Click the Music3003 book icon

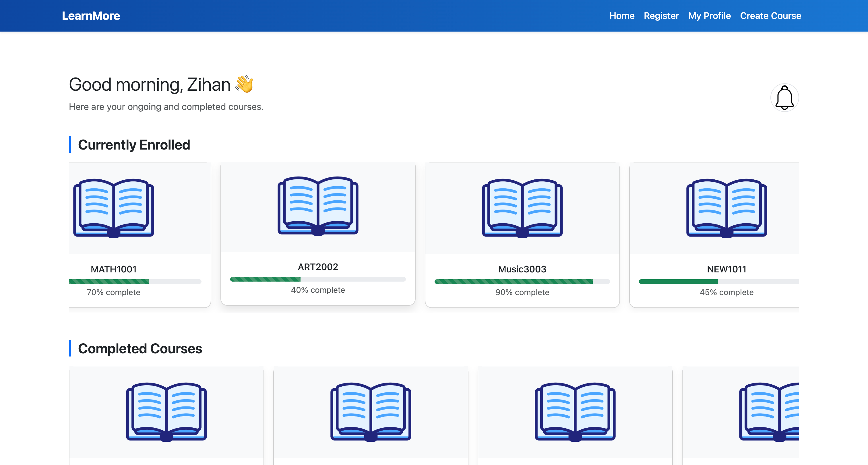[x=522, y=208]
